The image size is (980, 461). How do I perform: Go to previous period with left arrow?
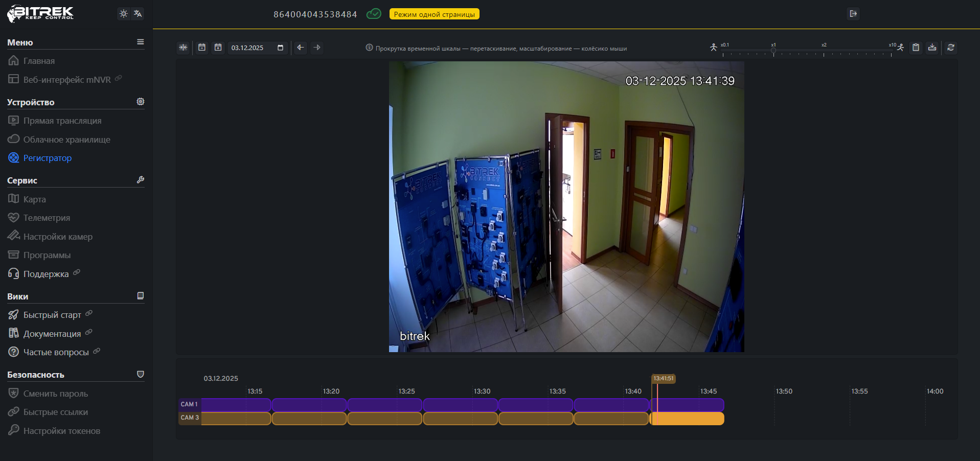(301, 48)
